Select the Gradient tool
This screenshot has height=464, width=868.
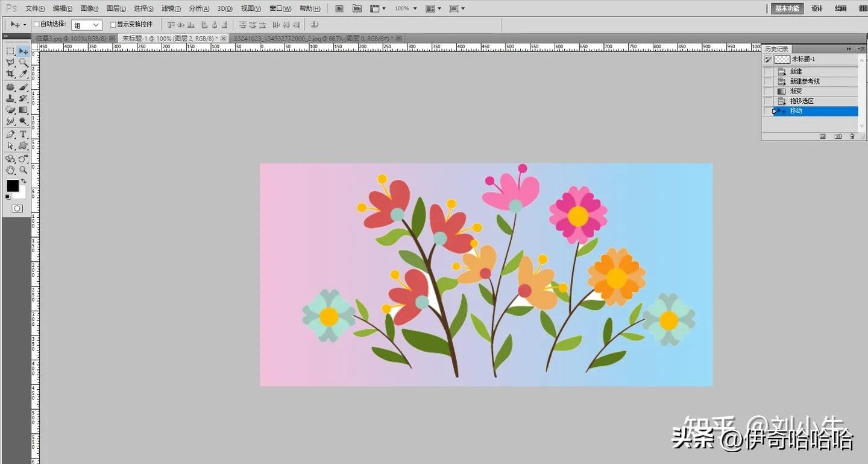tap(24, 110)
